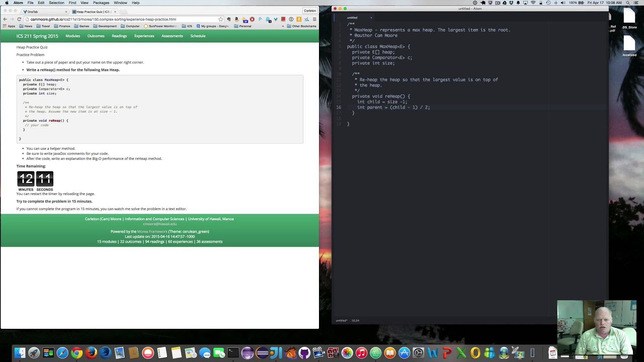Open the Find menu
Viewport: 644px width, 362px height.
coord(72,3)
